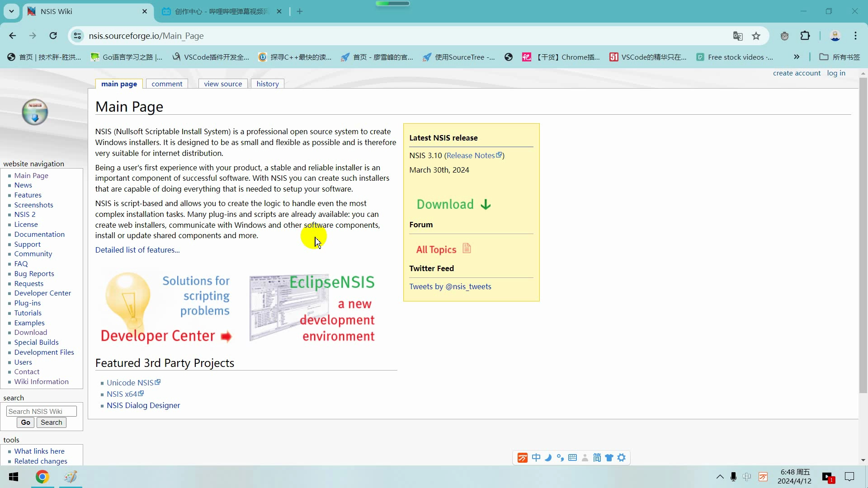Viewport: 868px width, 488px height.
Task: Click the green Download arrow icon
Action: pyautogui.click(x=486, y=205)
